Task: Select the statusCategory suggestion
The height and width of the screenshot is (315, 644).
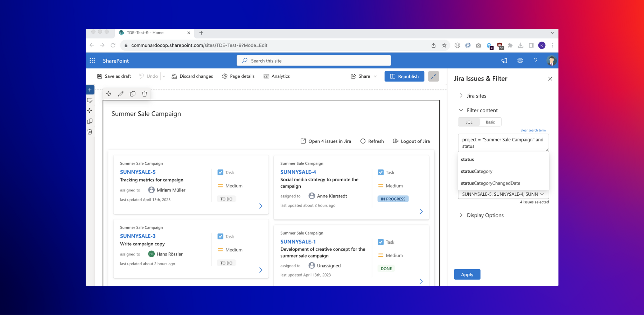Action: pos(503,171)
